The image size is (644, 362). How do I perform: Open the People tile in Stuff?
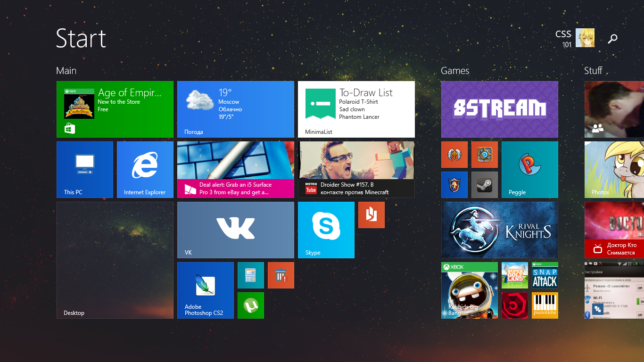(x=614, y=109)
